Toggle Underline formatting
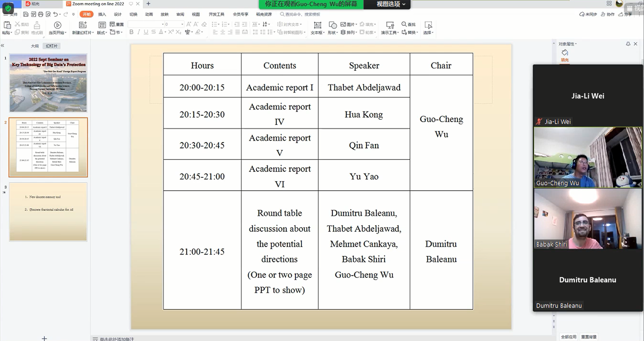 tap(146, 32)
